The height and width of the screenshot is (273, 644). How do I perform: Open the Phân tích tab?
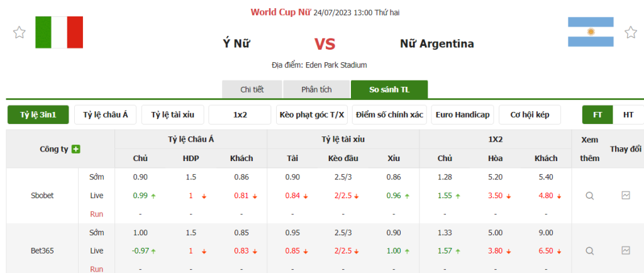coord(316,89)
